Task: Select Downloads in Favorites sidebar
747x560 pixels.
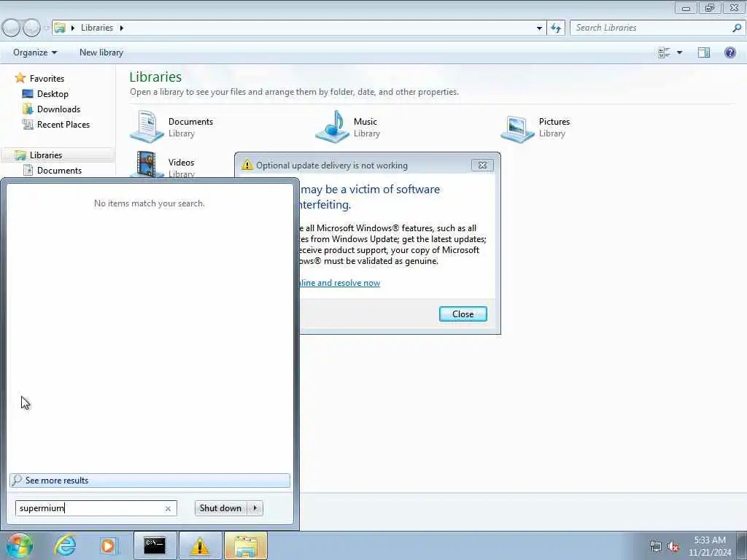Action: [58, 109]
